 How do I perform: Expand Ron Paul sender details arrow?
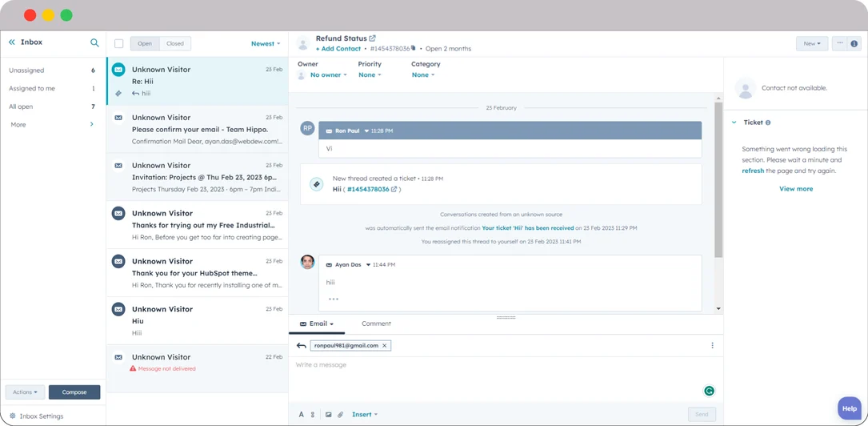point(366,131)
